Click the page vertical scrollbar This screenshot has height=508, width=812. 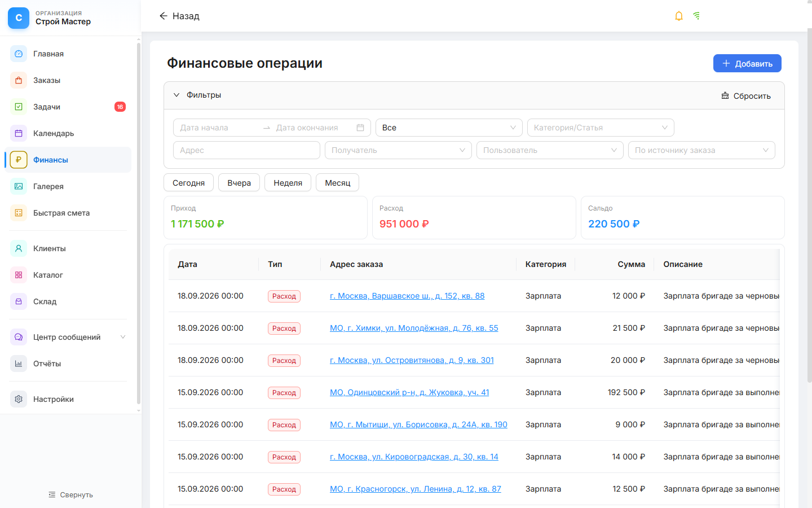[810, 206]
